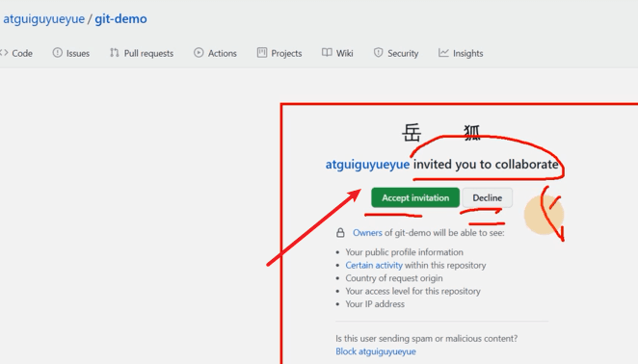Click 'Your access level for this repository' text
Screen dimensions: 638x364
click(413, 291)
